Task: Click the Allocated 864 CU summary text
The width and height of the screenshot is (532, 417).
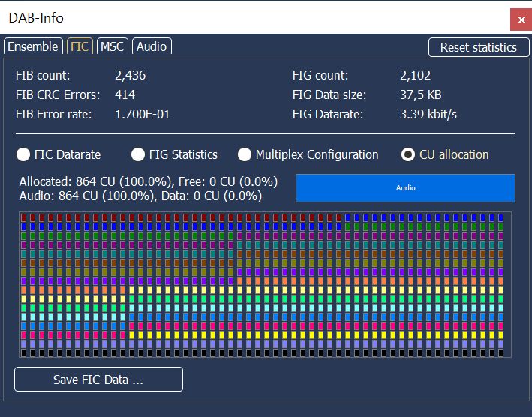Action: (149, 181)
